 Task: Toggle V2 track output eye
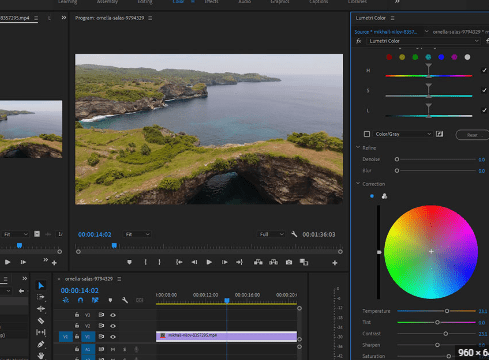pyautogui.click(x=113, y=326)
